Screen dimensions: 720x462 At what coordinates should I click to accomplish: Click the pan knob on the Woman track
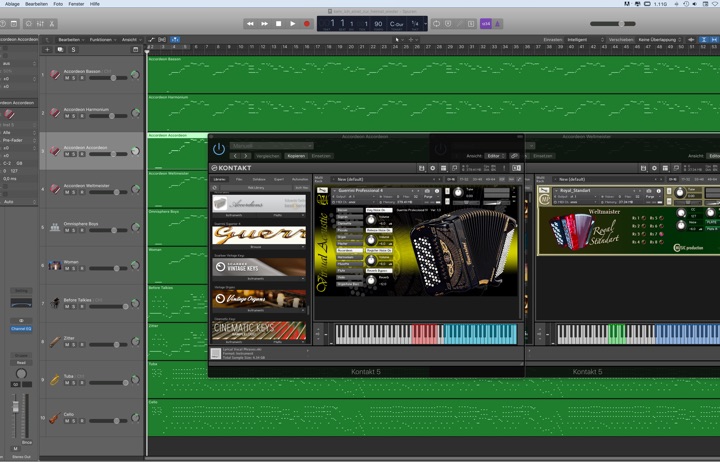pos(135,265)
